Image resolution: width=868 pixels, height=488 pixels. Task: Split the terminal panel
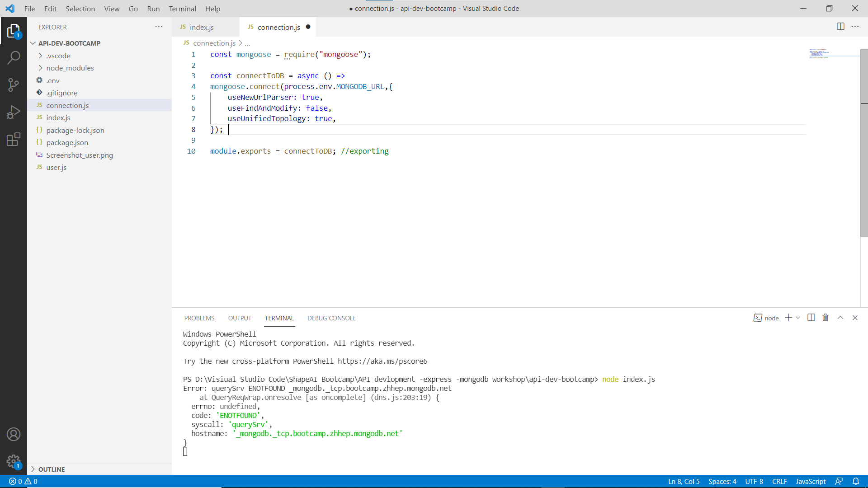point(811,318)
